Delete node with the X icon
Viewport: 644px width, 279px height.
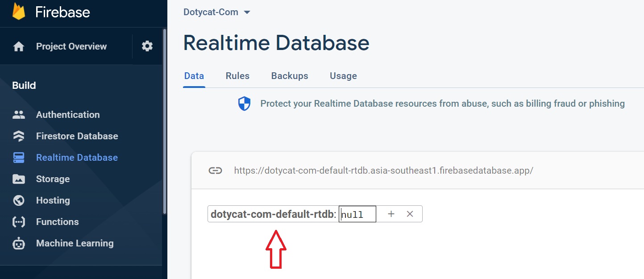410,214
